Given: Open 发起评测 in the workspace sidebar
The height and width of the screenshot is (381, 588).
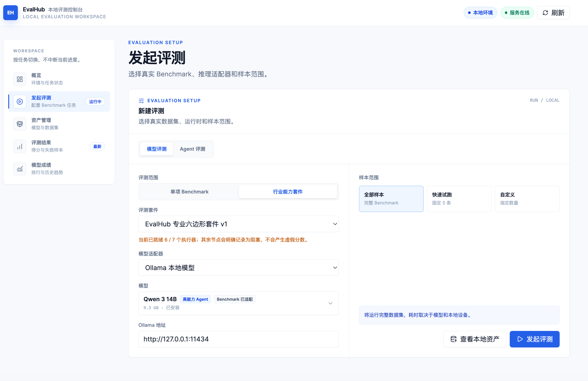Looking at the screenshot, I should [59, 102].
